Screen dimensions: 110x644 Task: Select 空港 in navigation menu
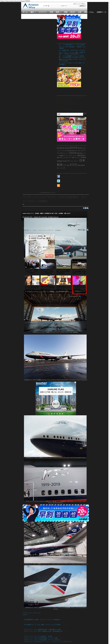(51, 12)
